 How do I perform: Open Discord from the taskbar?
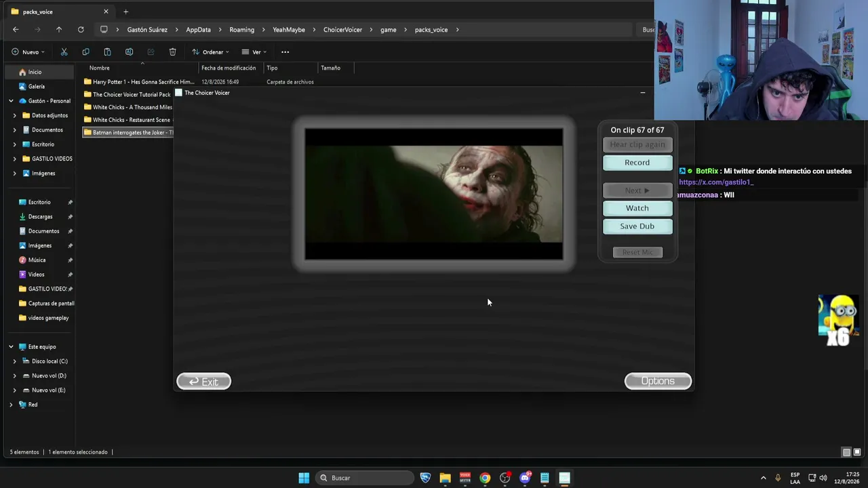tap(525, 478)
